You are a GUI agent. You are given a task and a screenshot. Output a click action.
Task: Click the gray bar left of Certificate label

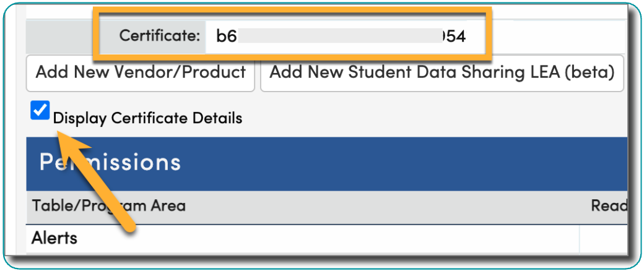[59, 36]
